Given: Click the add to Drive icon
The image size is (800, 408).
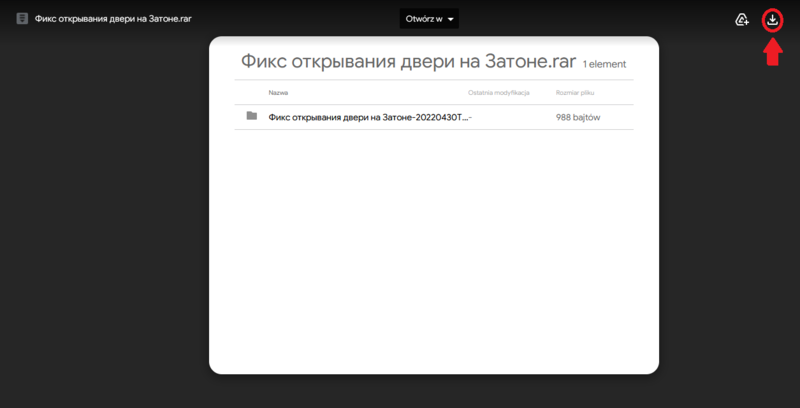Looking at the screenshot, I should [x=742, y=19].
